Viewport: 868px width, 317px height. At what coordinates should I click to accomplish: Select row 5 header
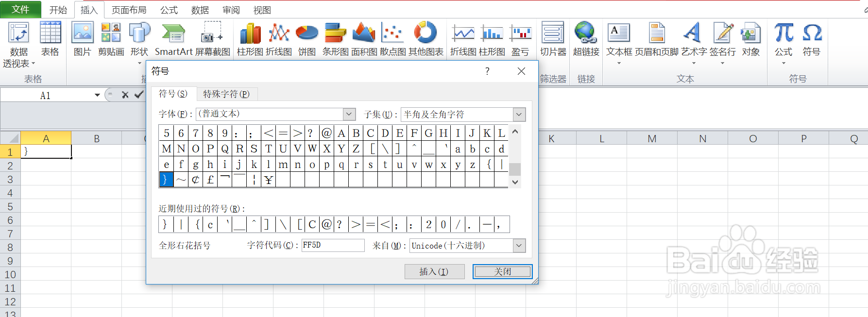click(10, 206)
